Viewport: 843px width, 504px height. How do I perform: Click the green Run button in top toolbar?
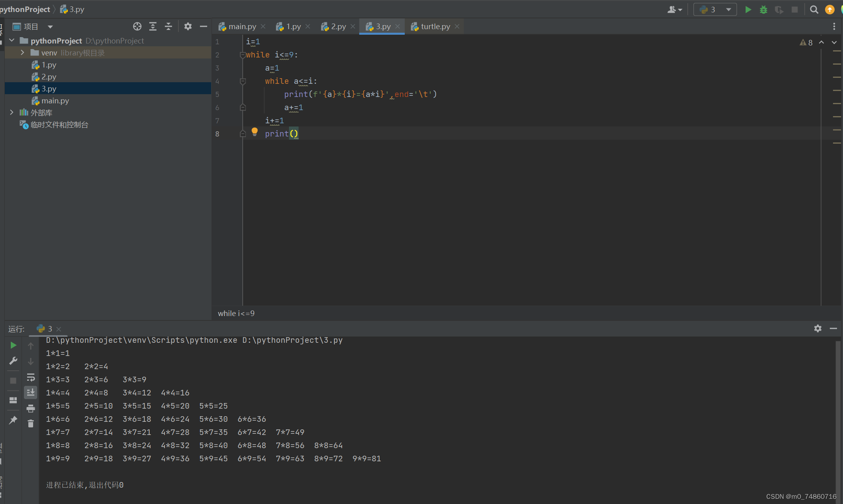tap(748, 10)
